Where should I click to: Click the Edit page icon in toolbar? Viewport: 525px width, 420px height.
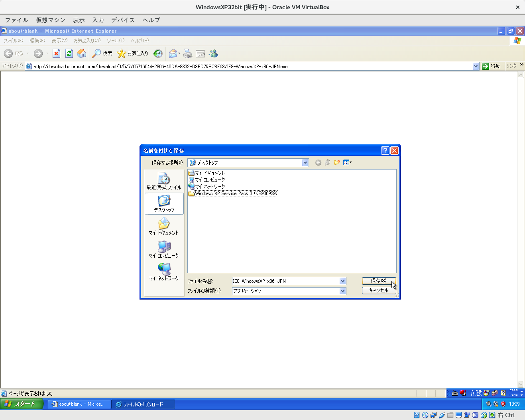tap(201, 53)
